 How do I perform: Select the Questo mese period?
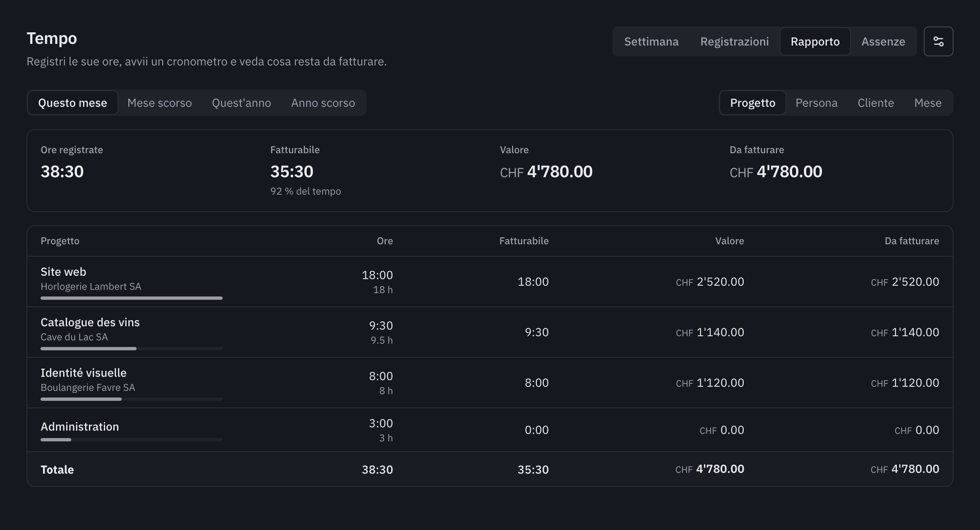(73, 103)
